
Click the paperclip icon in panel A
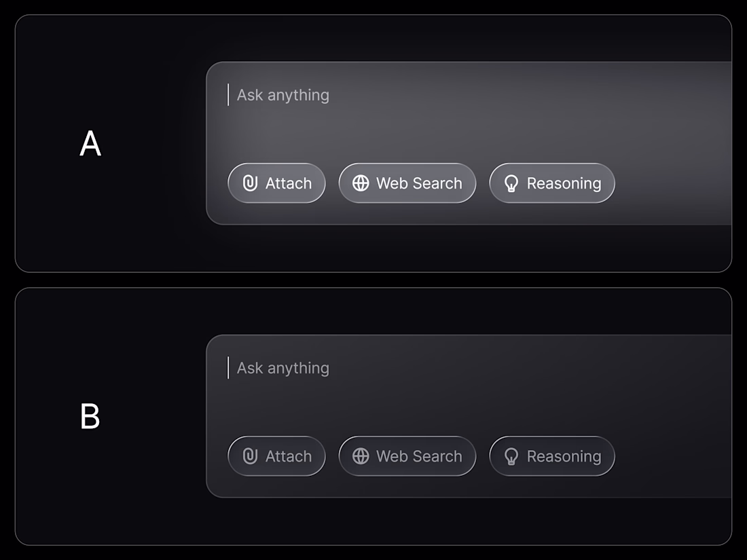[x=250, y=183]
